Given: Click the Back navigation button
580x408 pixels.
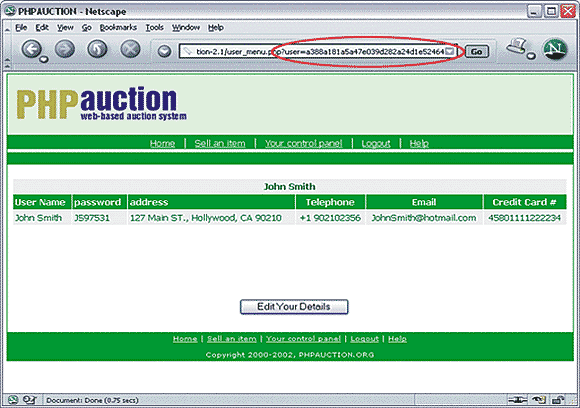Looking at the screenshot, I should point(31,49).
